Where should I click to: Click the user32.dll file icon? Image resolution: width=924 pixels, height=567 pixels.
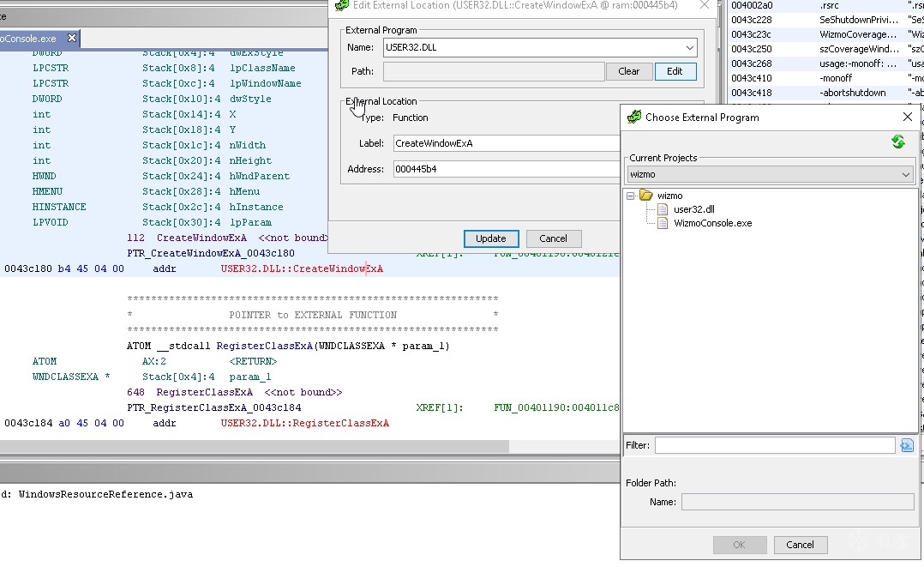(663, 208)
